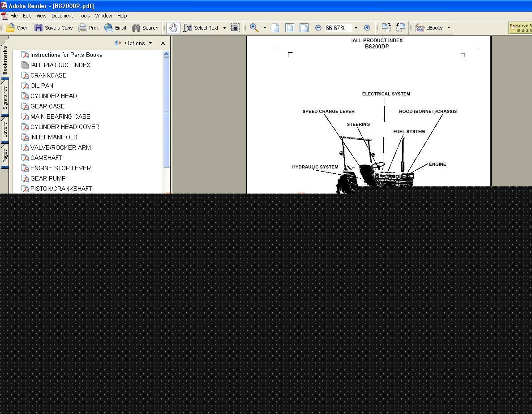This screenshot has width=532, height=414.
Task: Switch to the Bookmarks side tab
Action: coord(5,60)
